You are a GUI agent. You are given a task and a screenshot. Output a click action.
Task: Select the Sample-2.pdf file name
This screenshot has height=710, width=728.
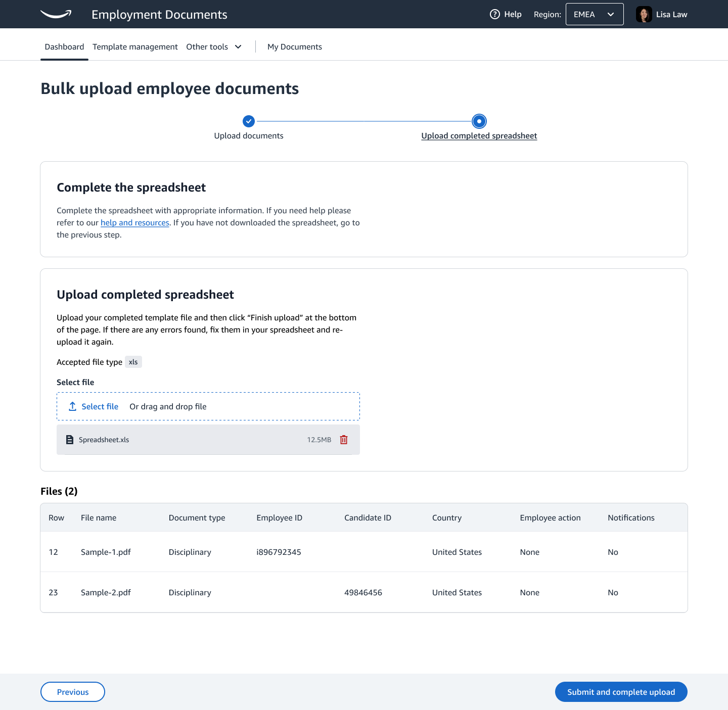(x=106, y=592)
